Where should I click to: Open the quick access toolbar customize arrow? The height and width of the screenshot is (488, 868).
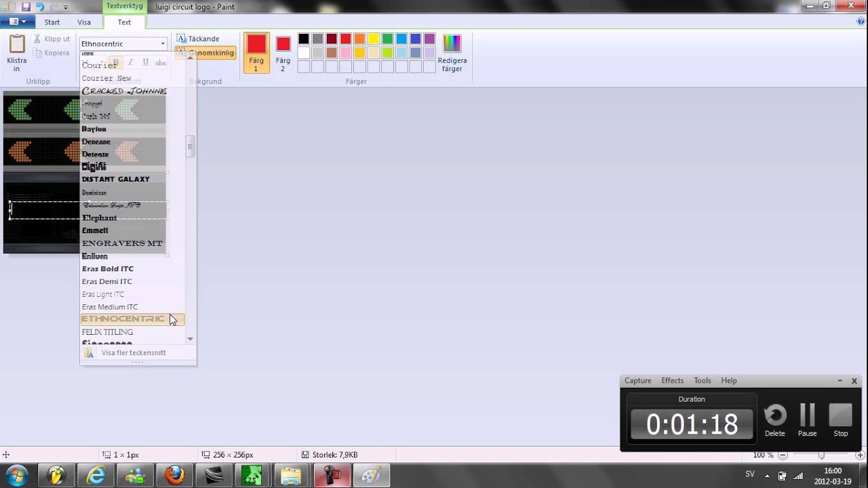click(x=66, y=7)
